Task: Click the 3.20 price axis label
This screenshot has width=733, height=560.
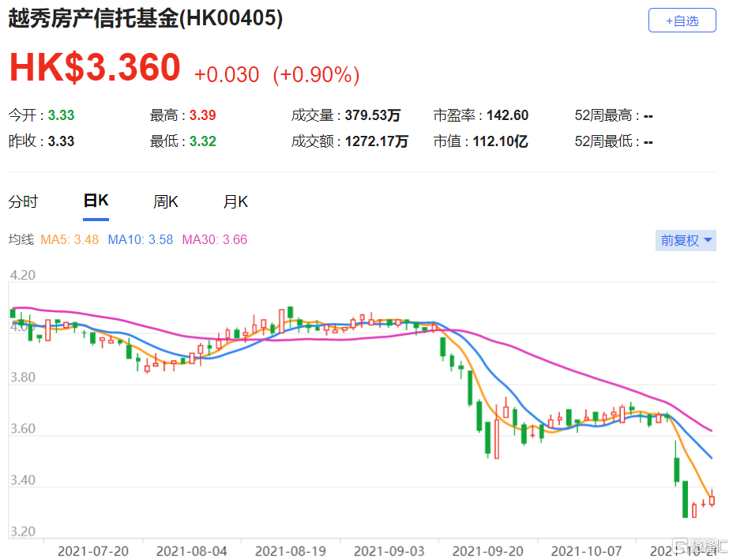Action: (22, 532)
